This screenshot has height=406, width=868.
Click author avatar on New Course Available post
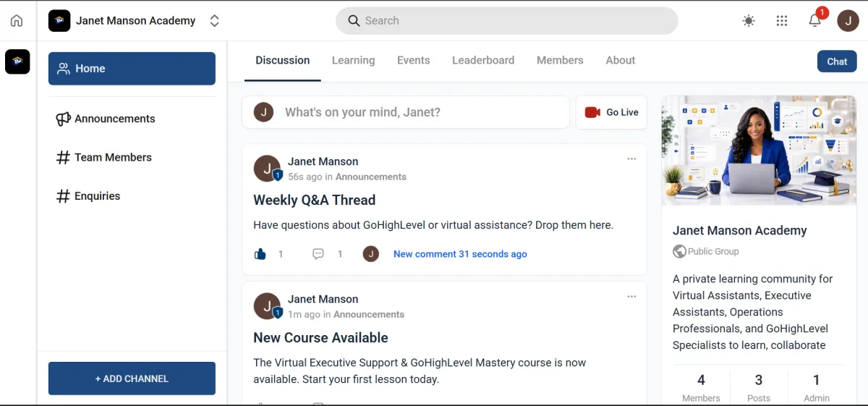(267, 306)
